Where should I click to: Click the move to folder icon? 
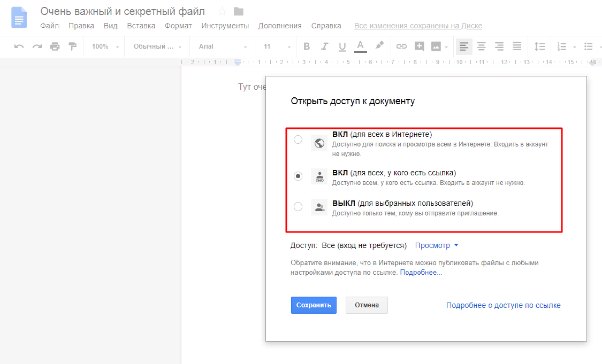click(x=239, y=12)
